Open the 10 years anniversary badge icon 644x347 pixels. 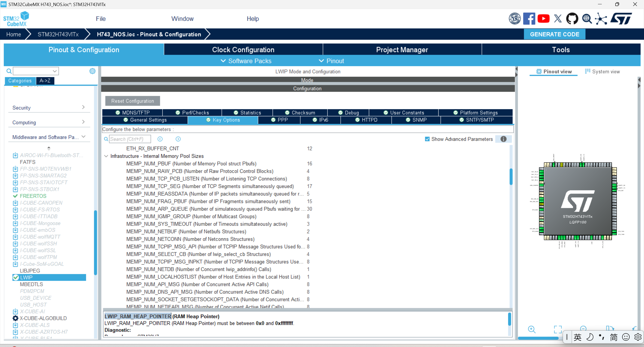[515, 19]
